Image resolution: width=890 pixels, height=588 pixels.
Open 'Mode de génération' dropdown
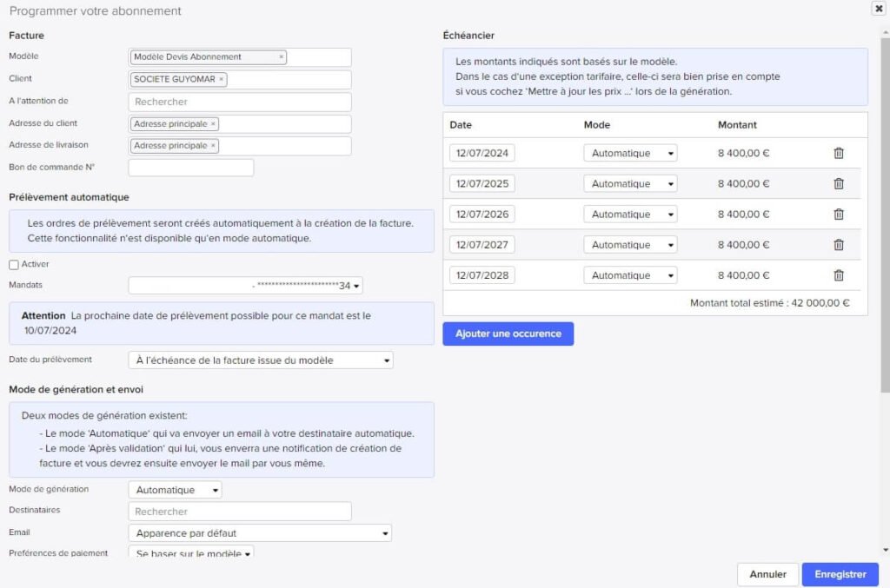[175, 490]
